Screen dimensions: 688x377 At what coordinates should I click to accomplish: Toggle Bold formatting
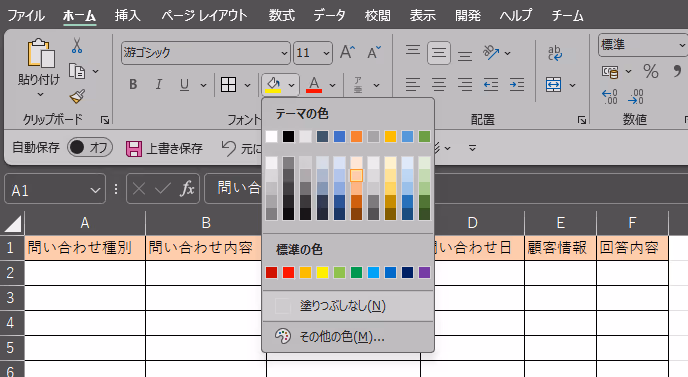tap(133, 84)
